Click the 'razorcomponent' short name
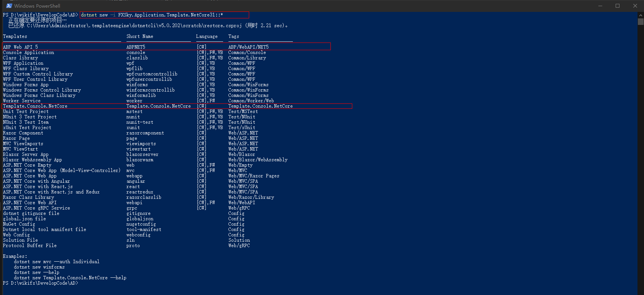This screenshot has width=644, height=295. [x=145, y=133]
